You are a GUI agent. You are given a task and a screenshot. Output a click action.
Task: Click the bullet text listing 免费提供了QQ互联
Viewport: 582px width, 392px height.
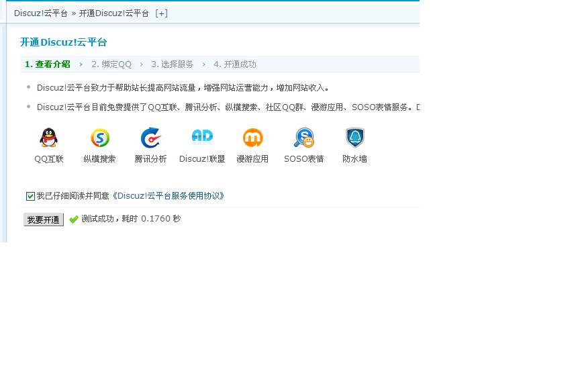point(228,107)
